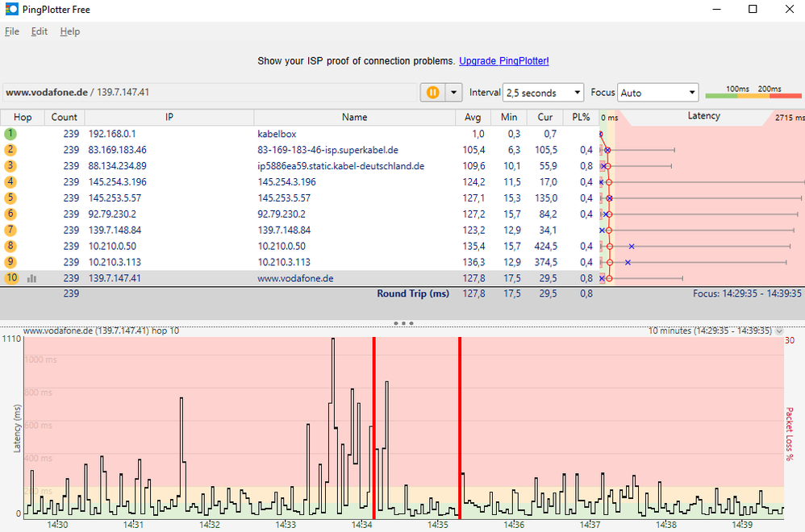
Task: Click IP 92.79.230.2 in IP column
Action: click(112, 214)
